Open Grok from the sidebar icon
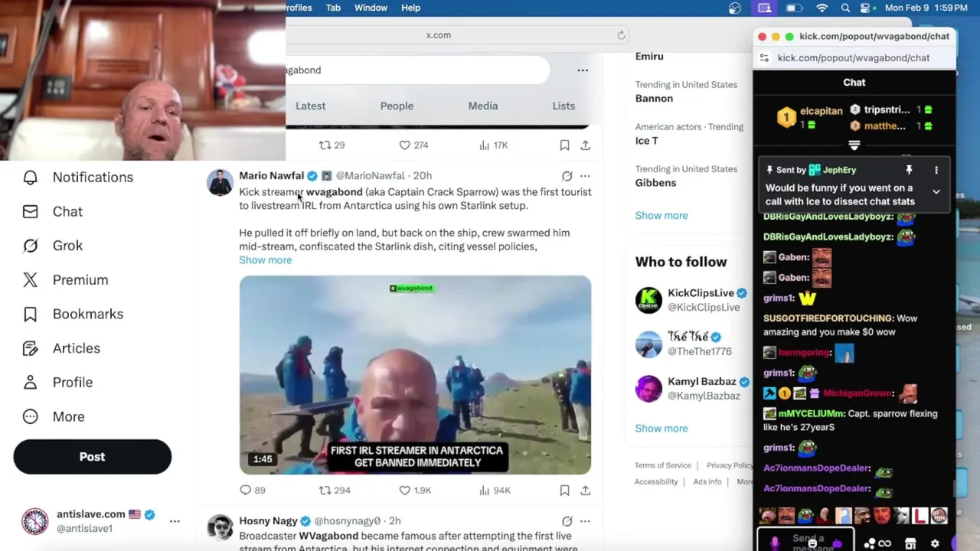Viewport: 980px width, 551px height. pos(30,246)
